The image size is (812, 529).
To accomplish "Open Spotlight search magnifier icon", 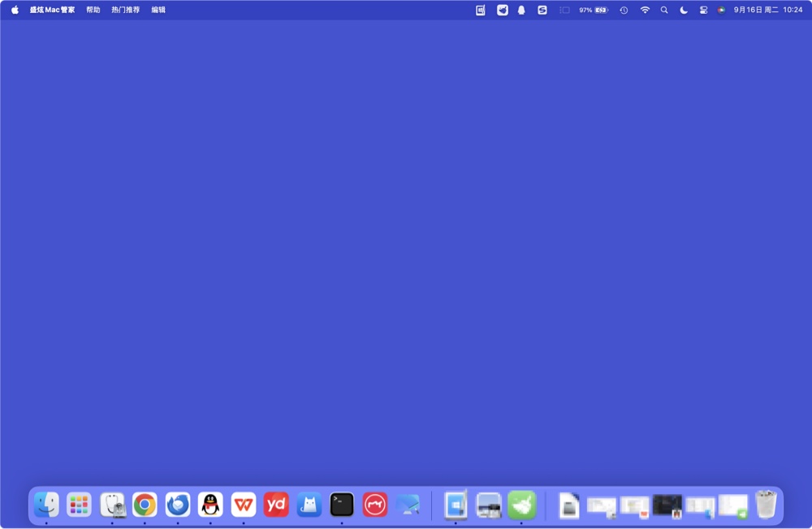I will coord(664,10).
